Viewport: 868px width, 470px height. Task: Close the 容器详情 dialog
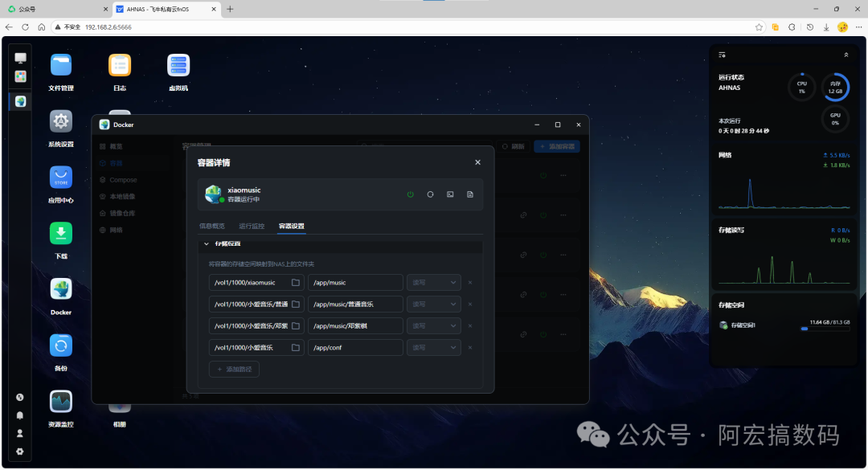[477, 162]
